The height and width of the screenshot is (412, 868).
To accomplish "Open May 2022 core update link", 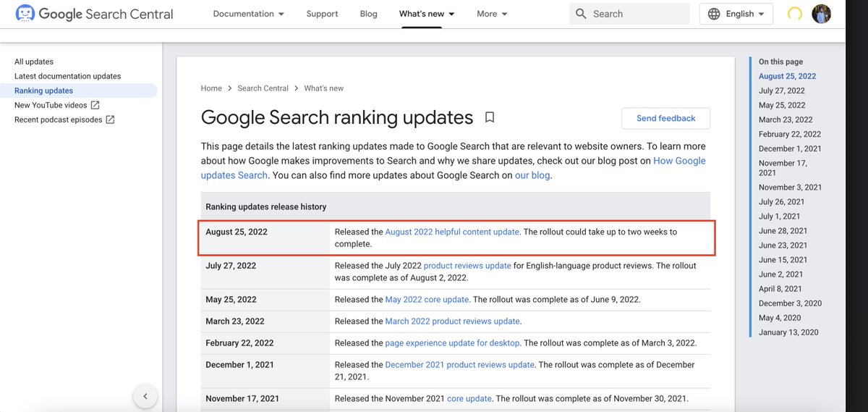I will 427,299.
